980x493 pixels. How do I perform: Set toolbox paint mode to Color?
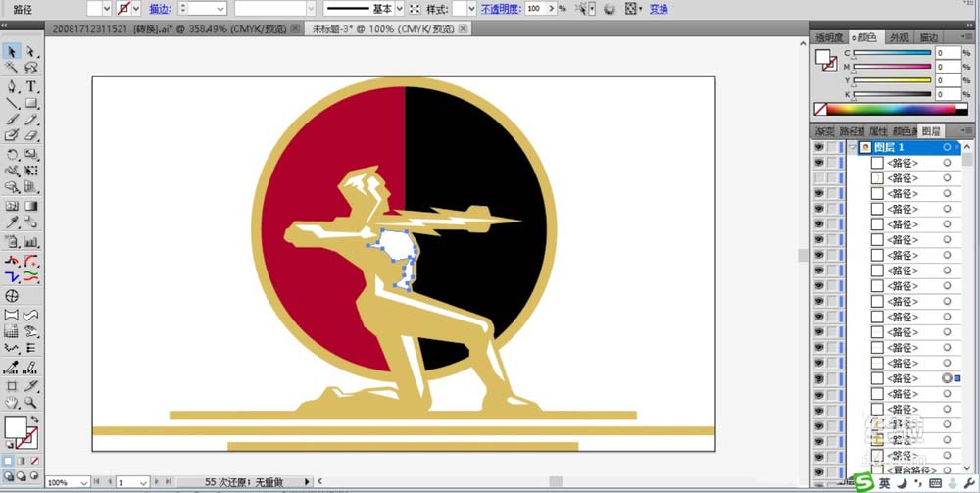tap(8, 461)
